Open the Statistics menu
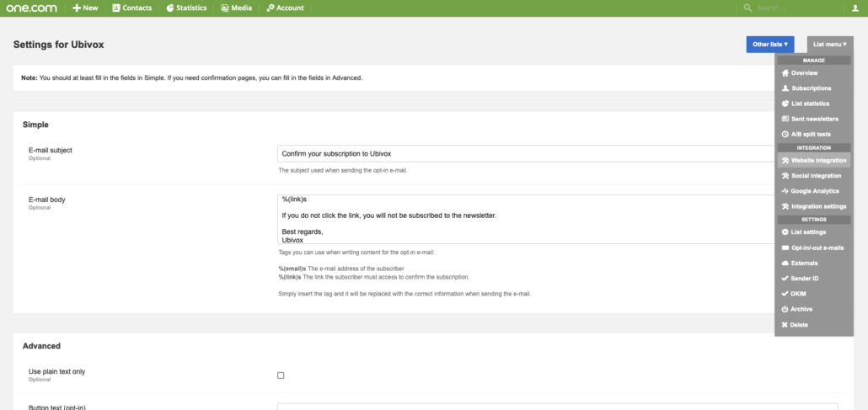 (186, 8)
